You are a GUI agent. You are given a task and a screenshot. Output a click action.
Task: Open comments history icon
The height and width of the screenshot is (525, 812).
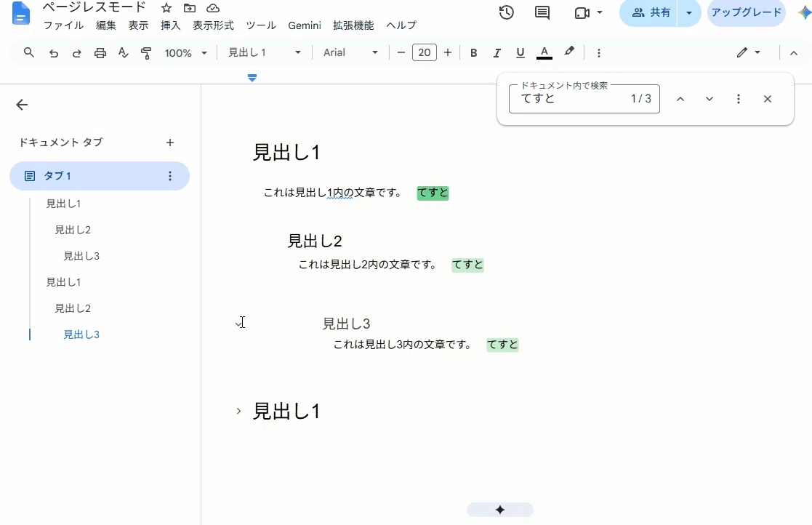(542, 12)
